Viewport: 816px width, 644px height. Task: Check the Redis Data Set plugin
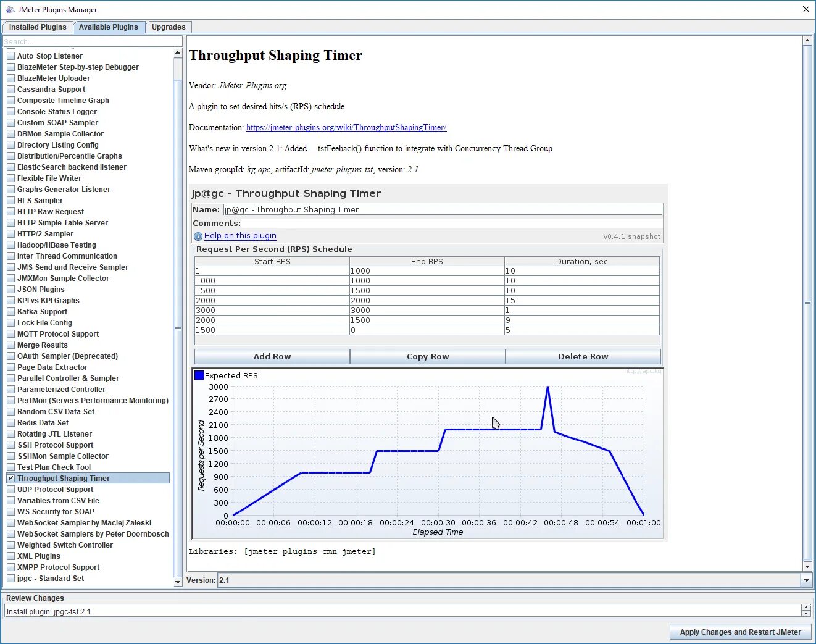coord(11,423)
